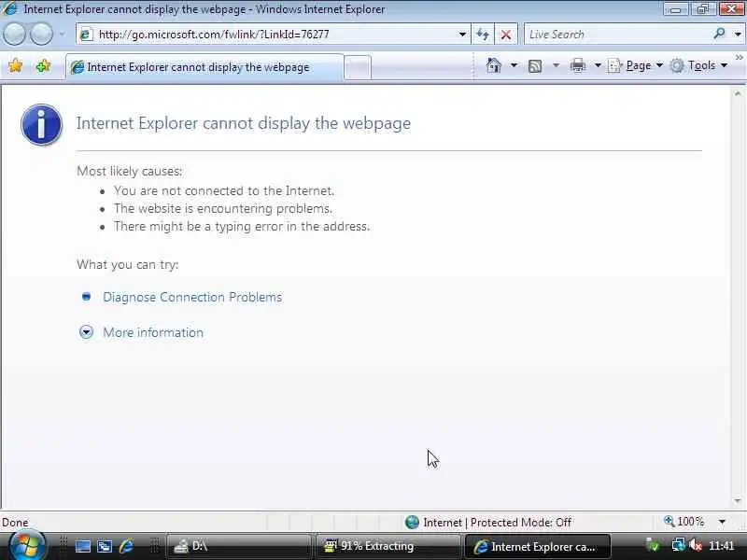
Task: Open the Page menu
Action: [636, 65]
